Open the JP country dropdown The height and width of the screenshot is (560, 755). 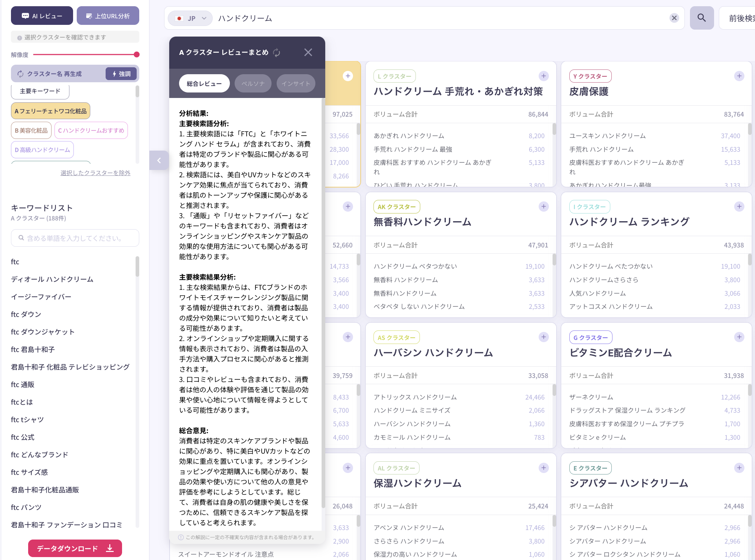click(190, 18)
